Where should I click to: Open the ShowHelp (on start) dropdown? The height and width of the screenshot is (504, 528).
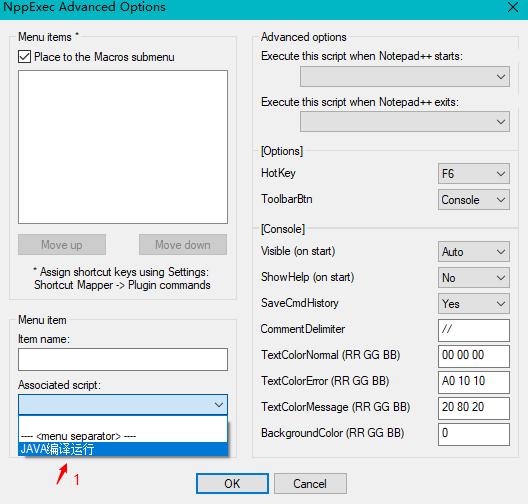click(x=473, y=277)
